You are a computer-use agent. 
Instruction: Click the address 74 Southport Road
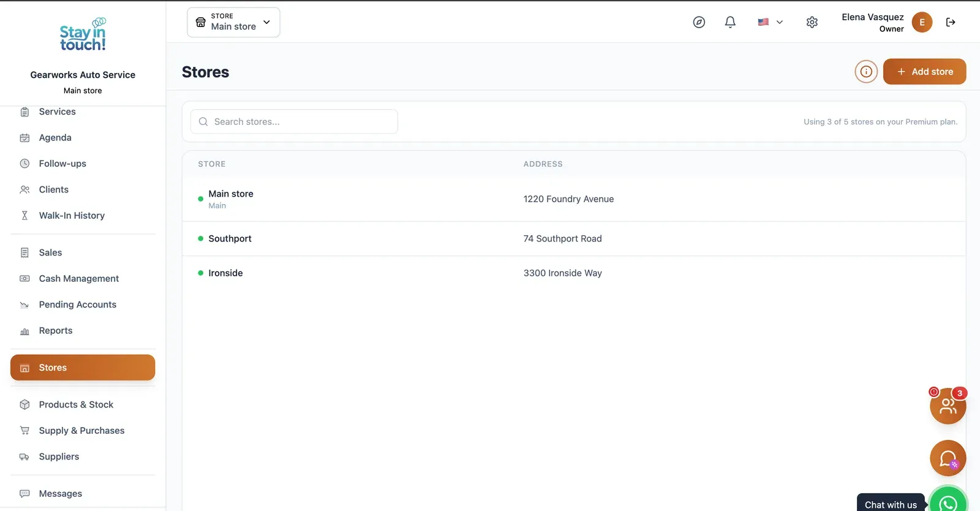coord(562,239)
